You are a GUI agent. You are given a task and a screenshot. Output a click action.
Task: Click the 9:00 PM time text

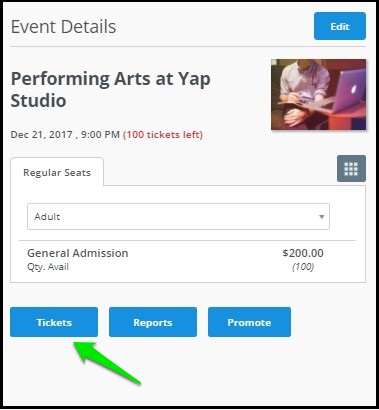pos(99,135)
